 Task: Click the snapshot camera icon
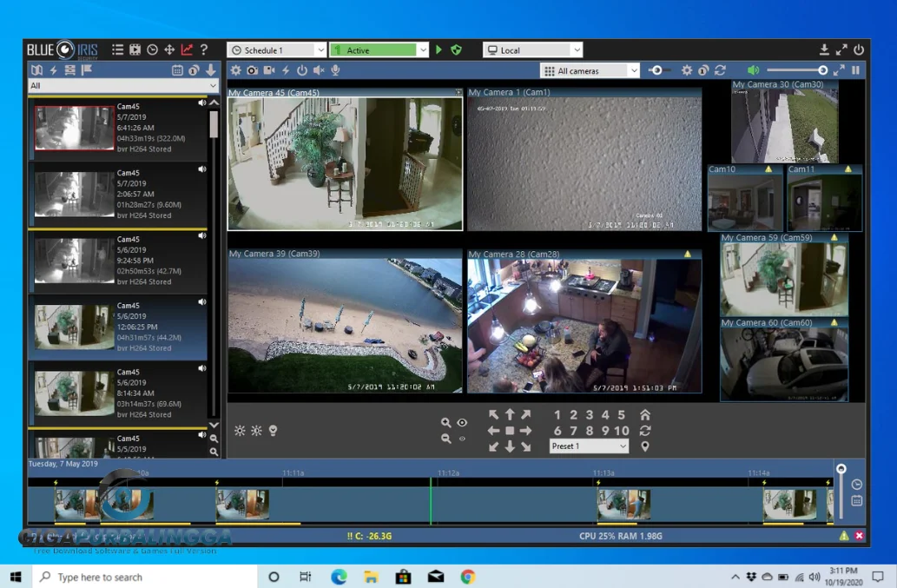tap(252, 70)
